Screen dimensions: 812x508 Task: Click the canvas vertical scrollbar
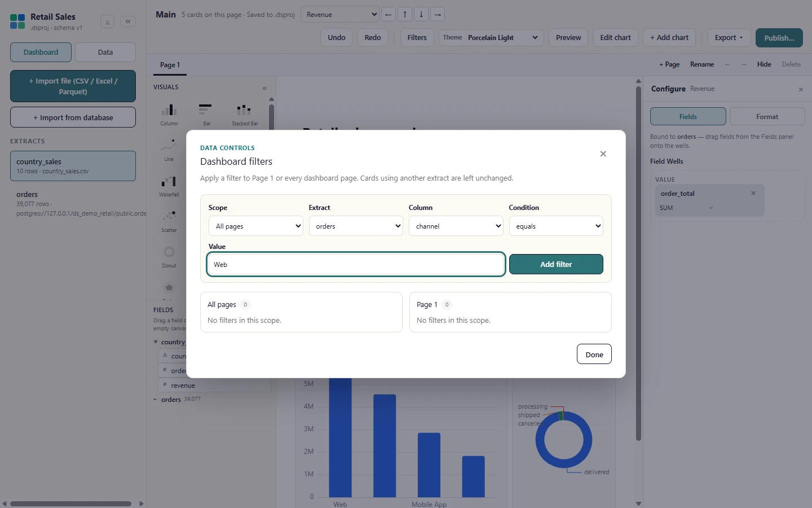[x=638, y=263]
